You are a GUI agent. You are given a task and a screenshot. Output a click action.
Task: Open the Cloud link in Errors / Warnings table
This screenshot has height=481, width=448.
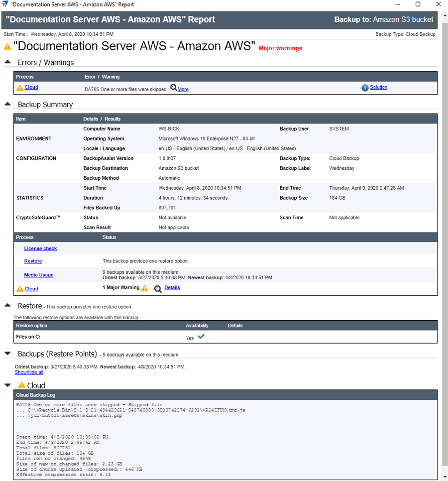(31, 87)
